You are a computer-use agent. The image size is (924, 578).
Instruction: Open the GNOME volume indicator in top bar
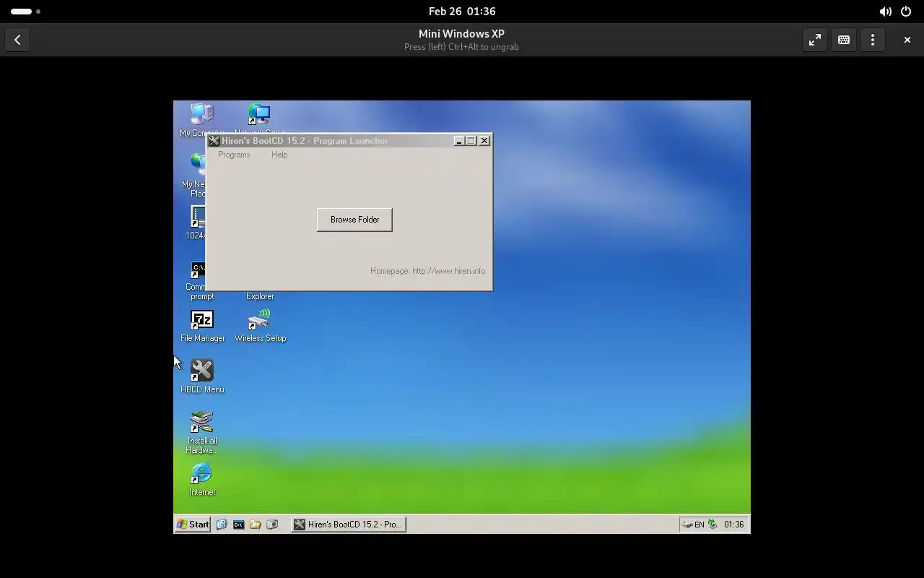pyautogui.click(x=885, y=12)
